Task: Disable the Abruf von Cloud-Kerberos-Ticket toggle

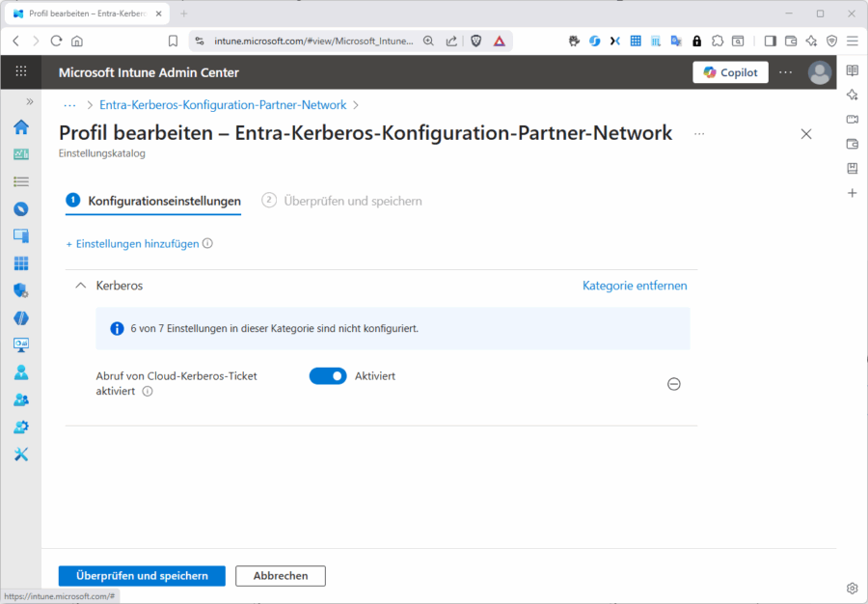Action: (x=328, y=375)
